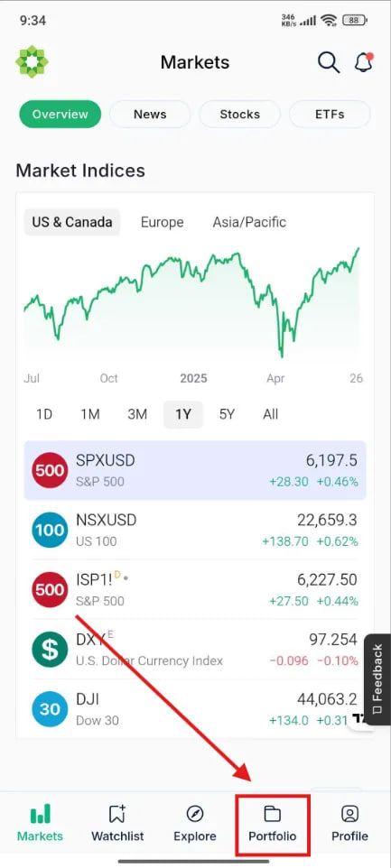Viewport: 391px width, 868px height.
Task: Open the Explore compass icon
Action: 195,814
